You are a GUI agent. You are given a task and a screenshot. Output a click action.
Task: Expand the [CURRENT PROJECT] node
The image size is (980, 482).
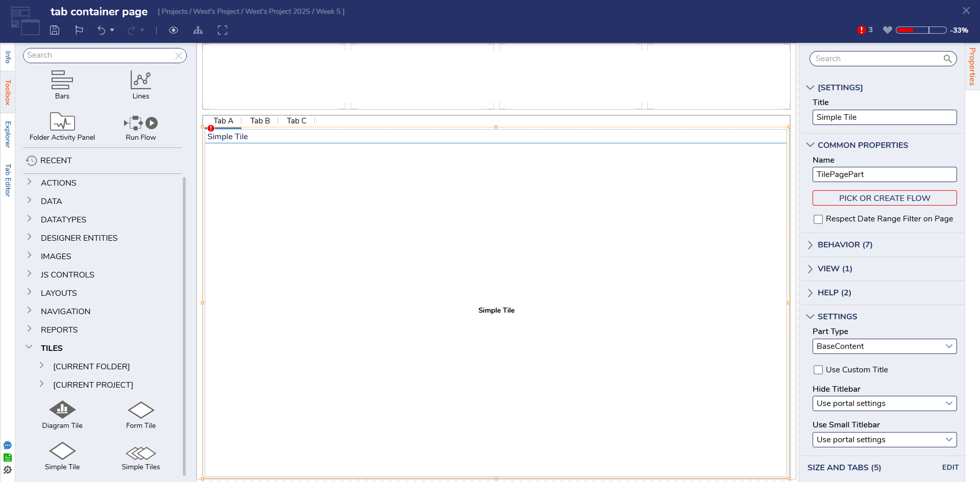coord(42,384)
